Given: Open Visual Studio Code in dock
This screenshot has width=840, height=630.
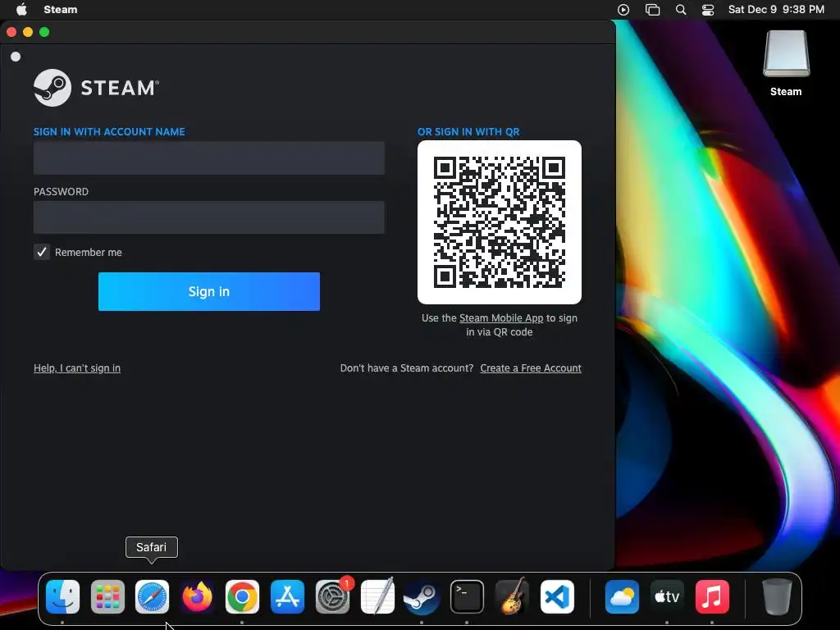Looking at the screenshot, I should click(x=557, y=597).
